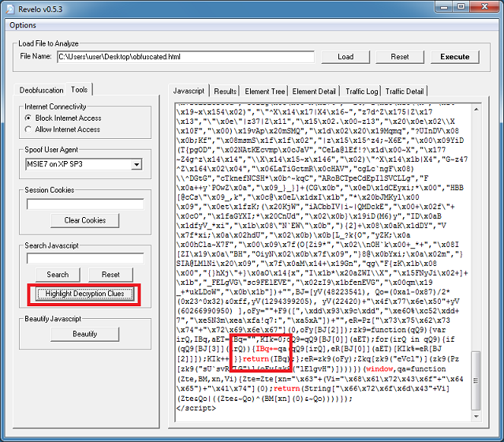The image size is (504, 442).
Task: Open the Spoof User Agent dropdown
Action: point(136,164)
